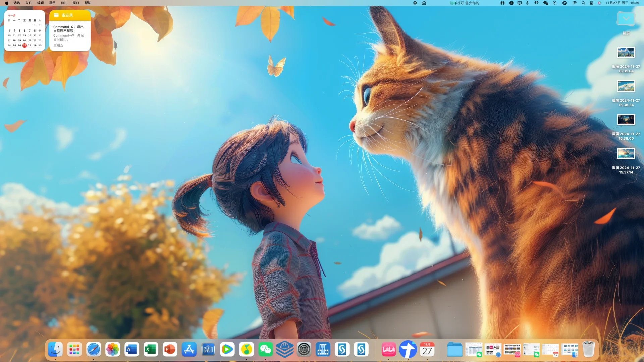Viewport: 644px width, 362px height.
Task: Click the lyrics text in menu bar
Action: click(465, 3)
